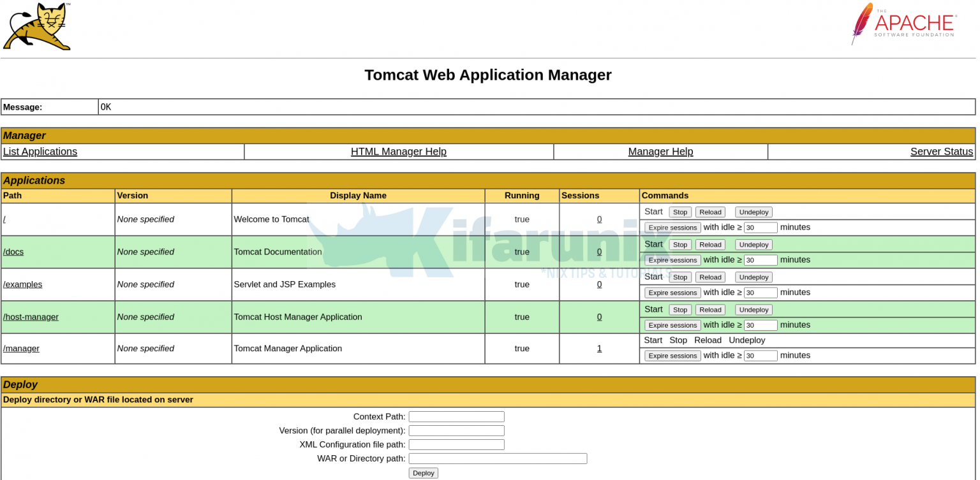This screenshot has height=480, width=980.
Task: Open the /host-manager application
Action: (31, 316)
